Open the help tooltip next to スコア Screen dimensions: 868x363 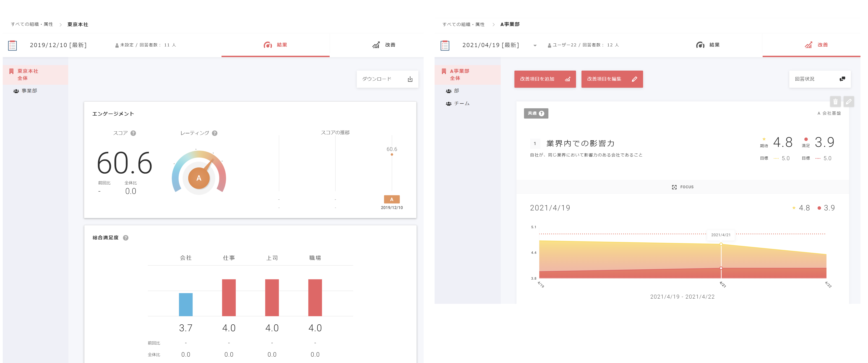click(133, 133)
